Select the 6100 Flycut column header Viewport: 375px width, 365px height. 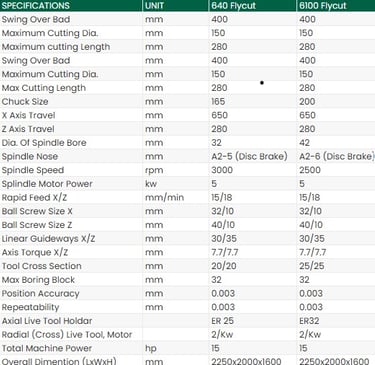pos(323,6)
